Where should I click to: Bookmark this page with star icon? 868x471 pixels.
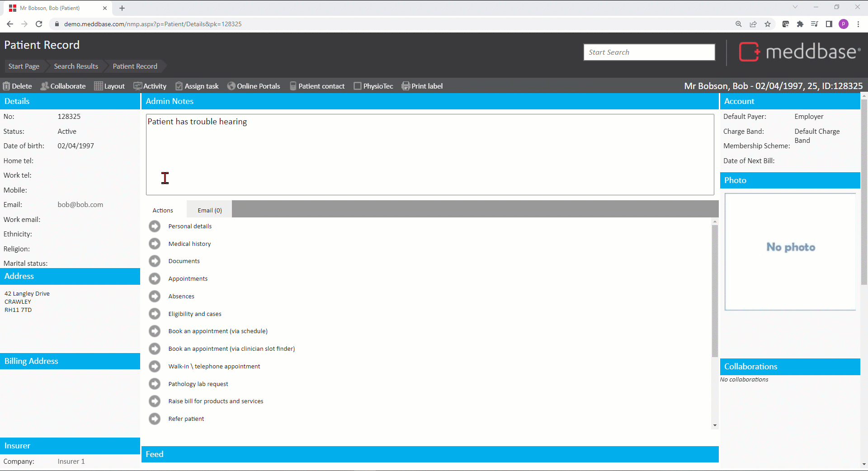pos(768,24)
